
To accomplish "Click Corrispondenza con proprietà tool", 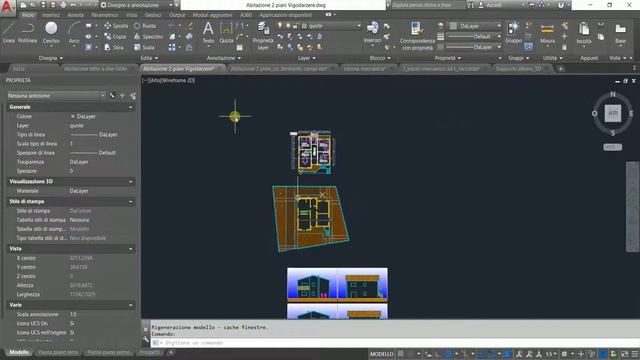I will [x=417, y=36].
